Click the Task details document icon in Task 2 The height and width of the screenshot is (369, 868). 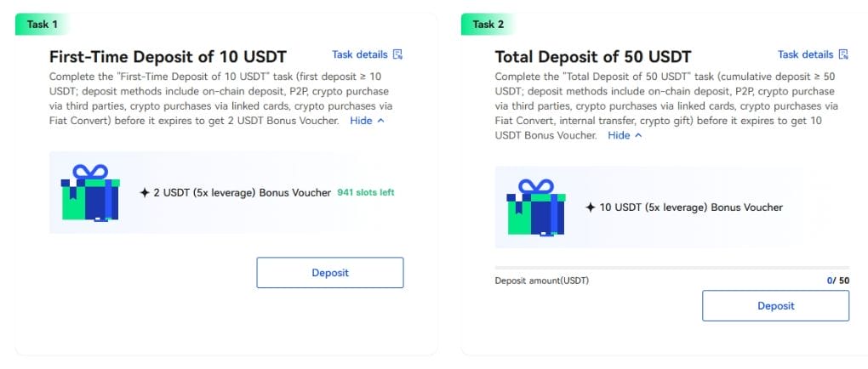point(843,54)
